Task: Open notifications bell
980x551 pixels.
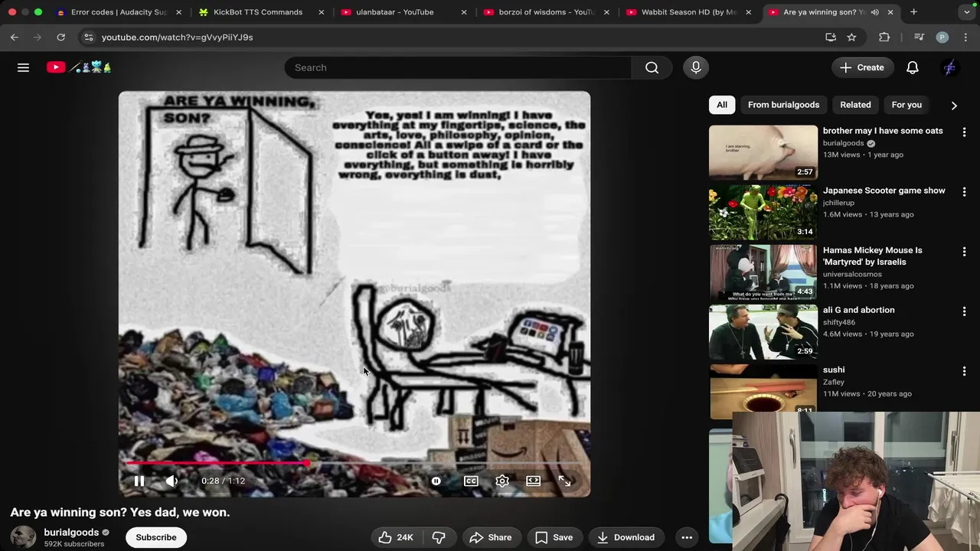Action: click(913, 67)
